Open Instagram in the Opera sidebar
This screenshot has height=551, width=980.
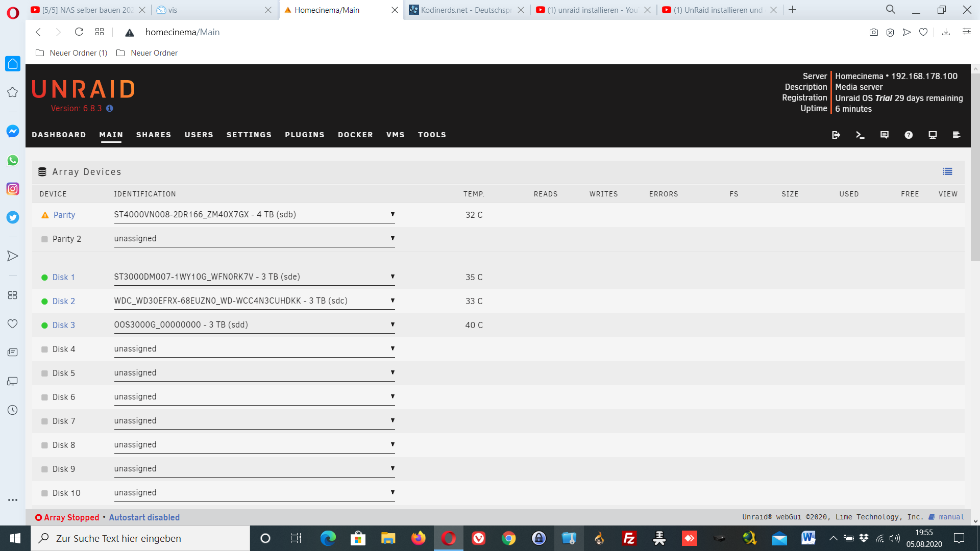(13, 189)
